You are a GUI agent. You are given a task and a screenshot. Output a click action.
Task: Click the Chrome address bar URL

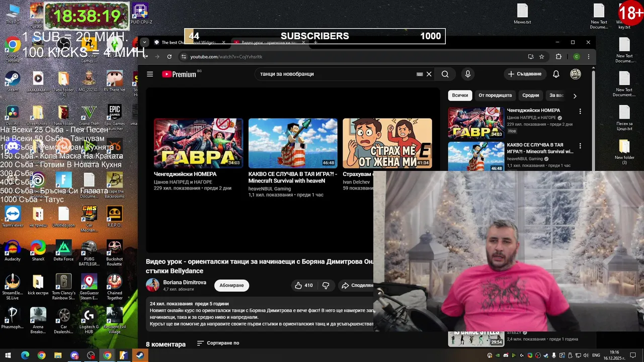coord(226,57)
